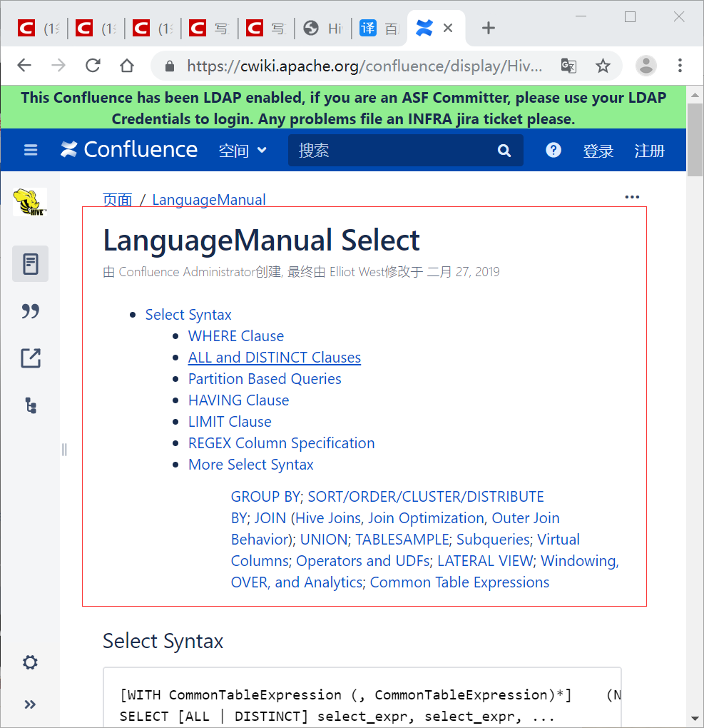The image size is (704, 728).
Task: Open the user profile avatar
Action: 646,66
